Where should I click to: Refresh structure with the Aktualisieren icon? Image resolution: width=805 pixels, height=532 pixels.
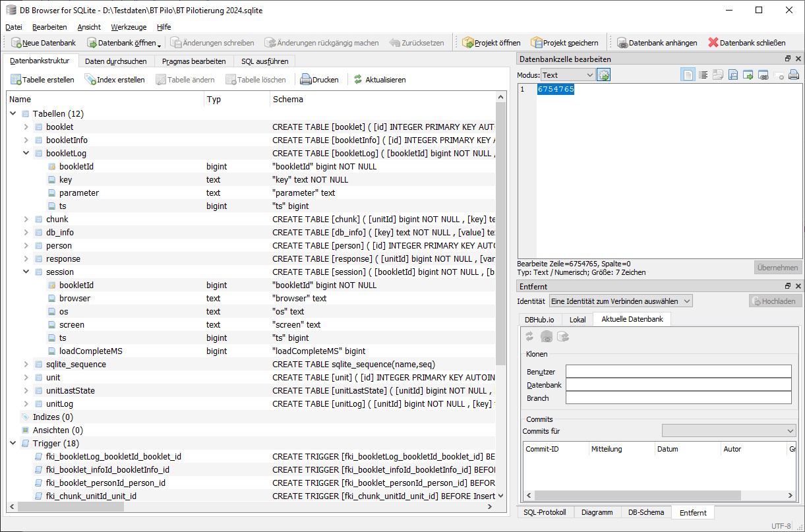tap(358, 80)
